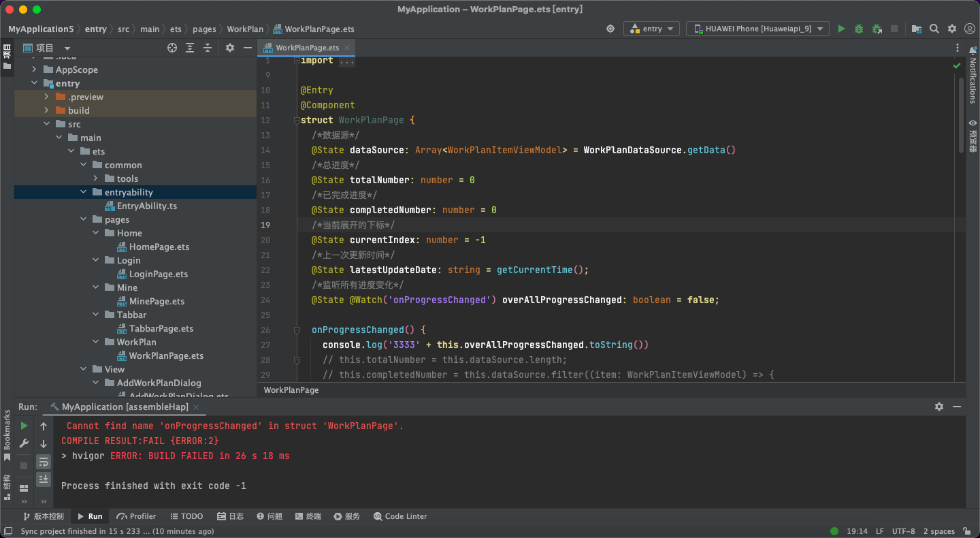Open the entry module dropdown
Screen dimensions: 980x538
click(x=651, y=29)
